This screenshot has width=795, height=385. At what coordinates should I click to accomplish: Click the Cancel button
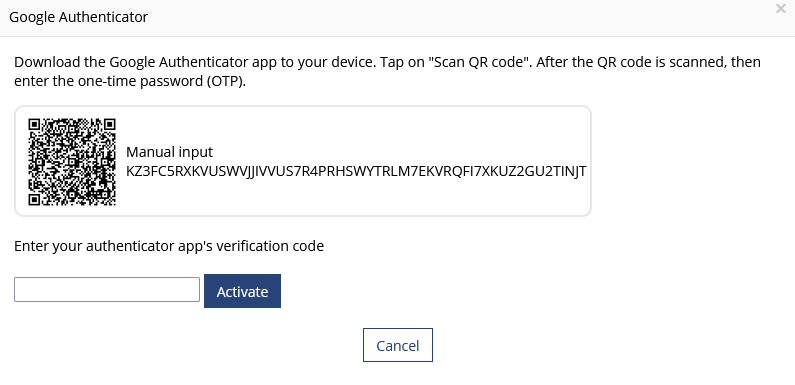[x=398, y=345]
